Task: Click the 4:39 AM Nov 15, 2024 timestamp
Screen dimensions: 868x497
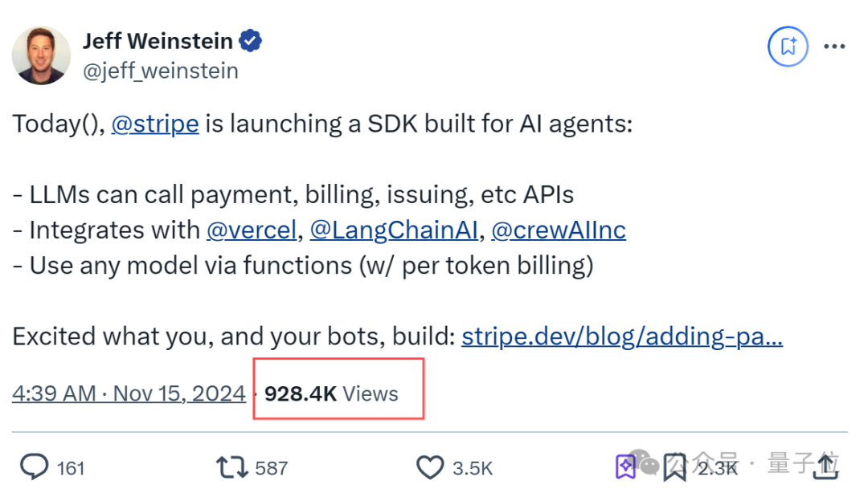Action: pos(129,393)
